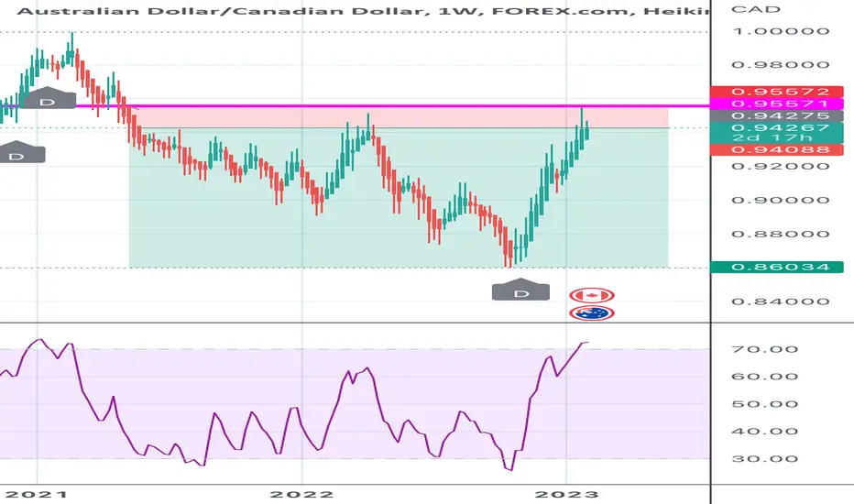Click the 0.98000 price axis value

[781, 65]
